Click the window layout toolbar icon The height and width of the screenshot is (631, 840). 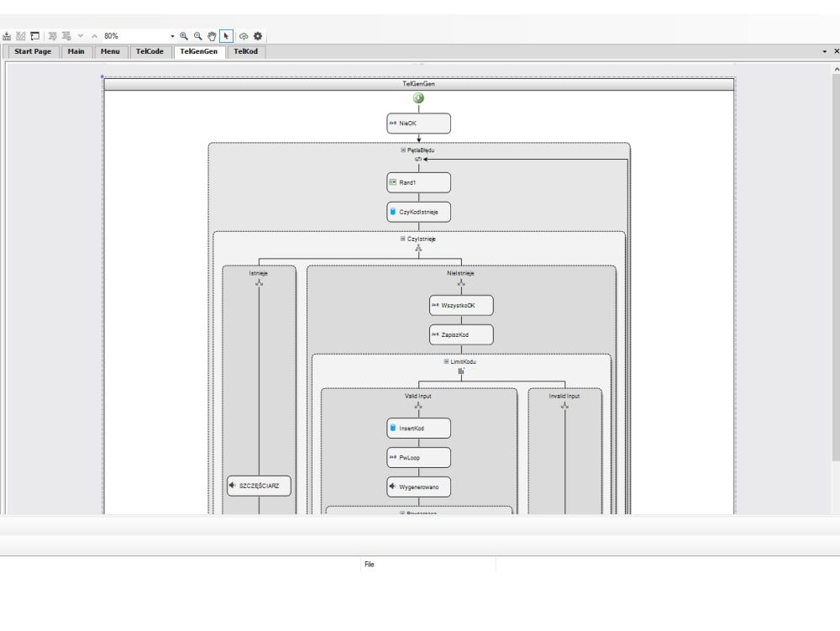tap(34, 36)
